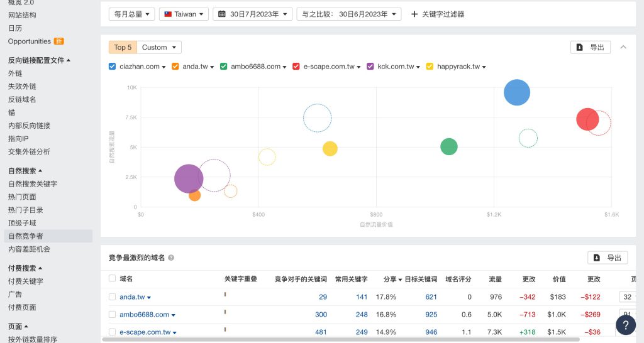The width and height of the screenshot is (644, 343).
Task: Open 交集外链分析 in sidebar
Action: click(x=29, y=152)
